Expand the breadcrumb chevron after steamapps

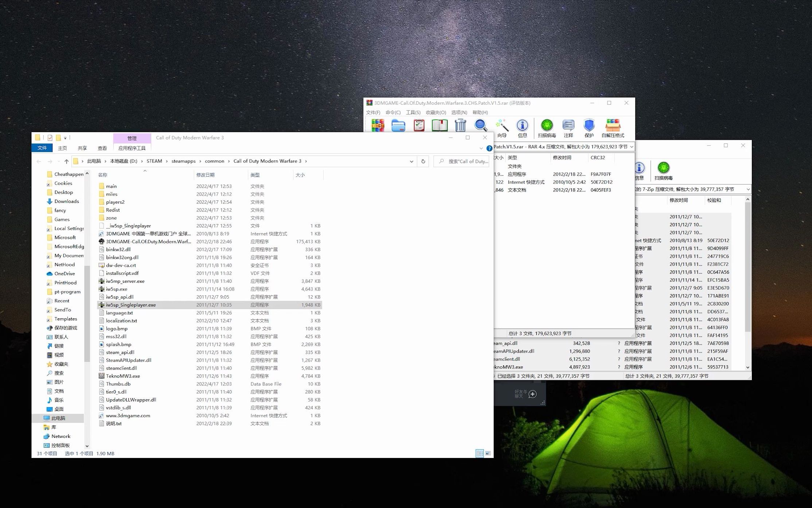200,161
